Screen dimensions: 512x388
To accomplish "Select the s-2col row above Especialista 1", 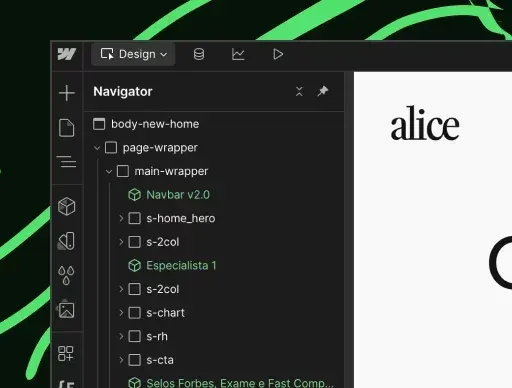I will (213, 242).
